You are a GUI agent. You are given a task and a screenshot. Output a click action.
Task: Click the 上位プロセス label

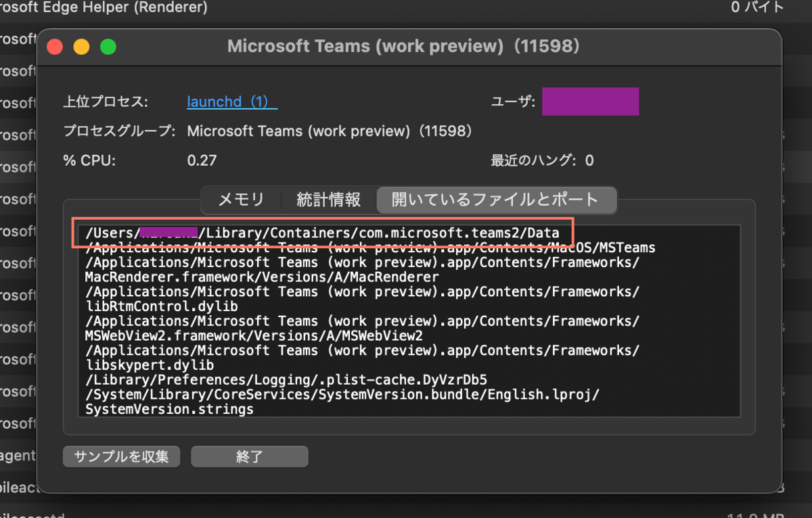click(105, 102)
